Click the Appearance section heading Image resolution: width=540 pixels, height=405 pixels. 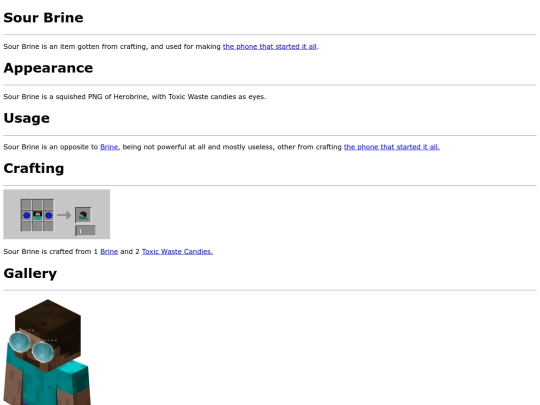48,68
